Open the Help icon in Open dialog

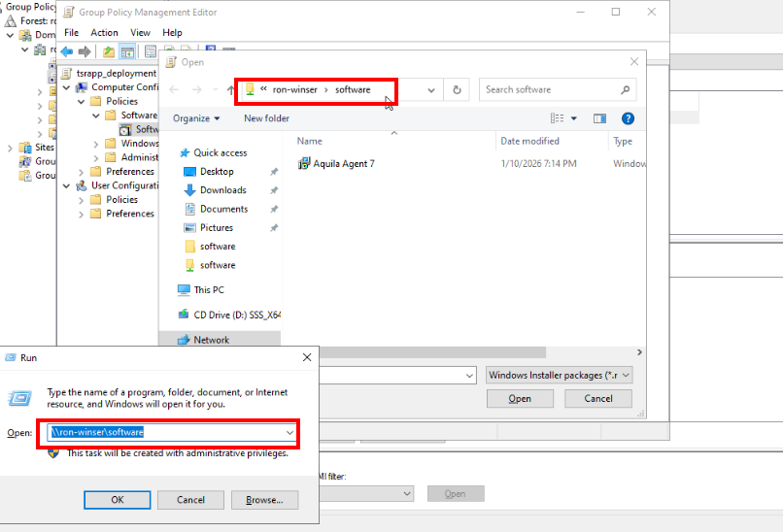click(x=628, y=118)
